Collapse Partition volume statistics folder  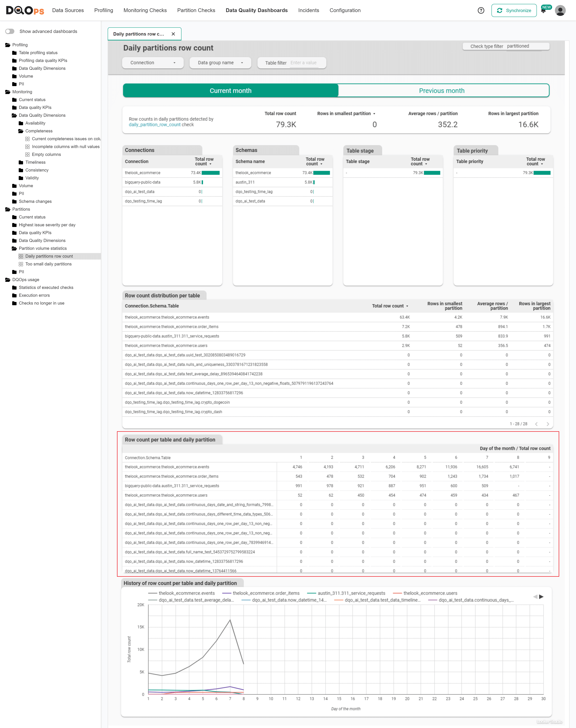[14, 249]
